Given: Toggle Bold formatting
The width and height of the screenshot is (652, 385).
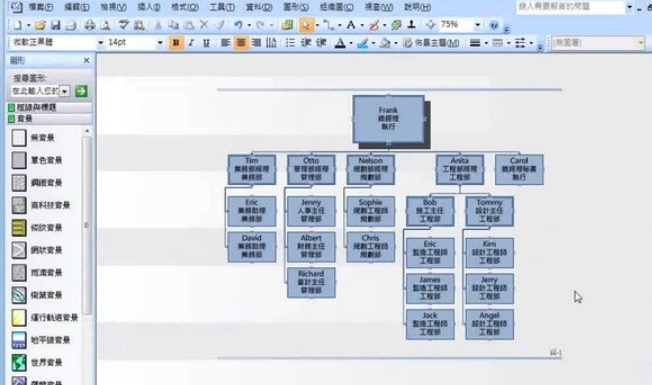Looking at the screenshot, I should [x=176, y=42].
